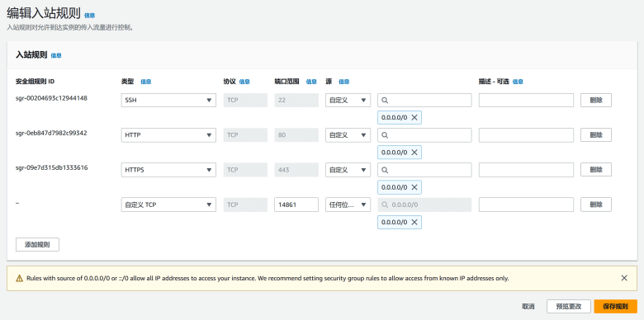Remove 0.0.0.0/0 chip from SSH rule
The image size is (644, 320).
(414, 118)
